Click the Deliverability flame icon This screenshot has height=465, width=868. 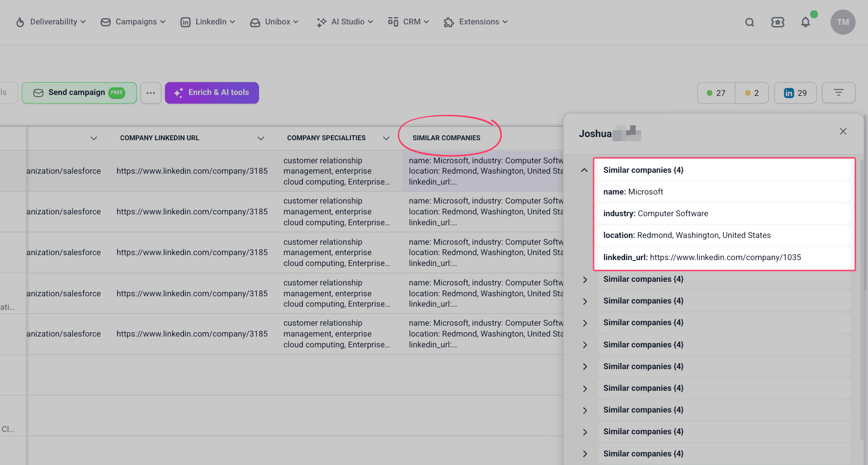(20, 22)
